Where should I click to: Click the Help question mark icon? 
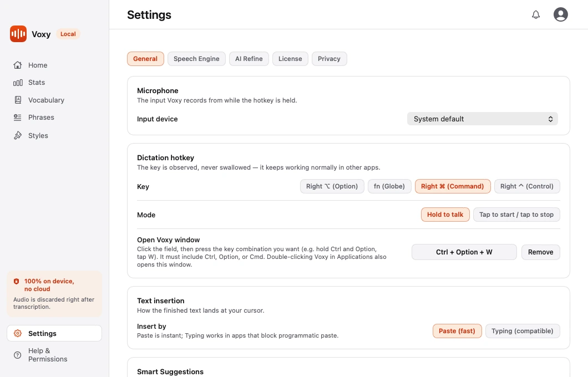pos(18,355)
